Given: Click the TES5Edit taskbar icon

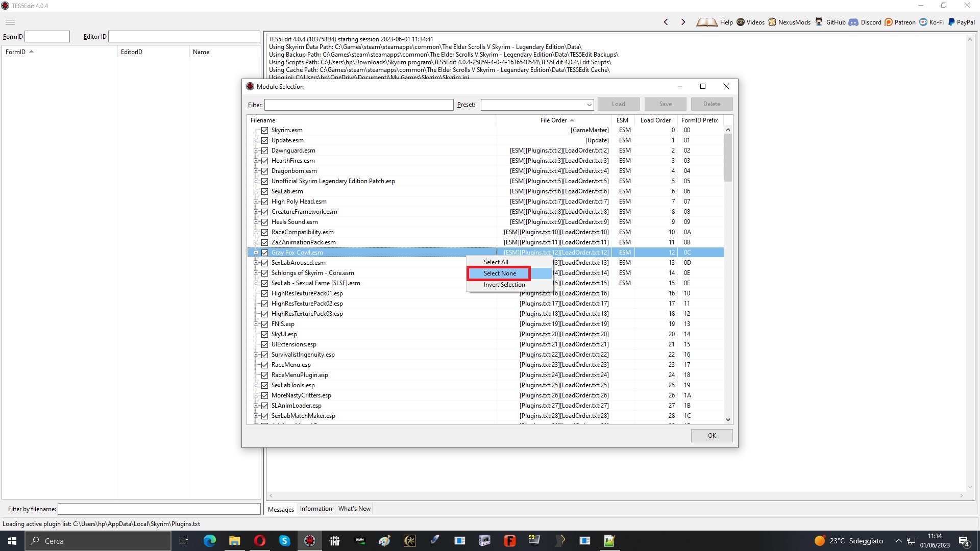Looking at the screenshot, I should [309, 541].
